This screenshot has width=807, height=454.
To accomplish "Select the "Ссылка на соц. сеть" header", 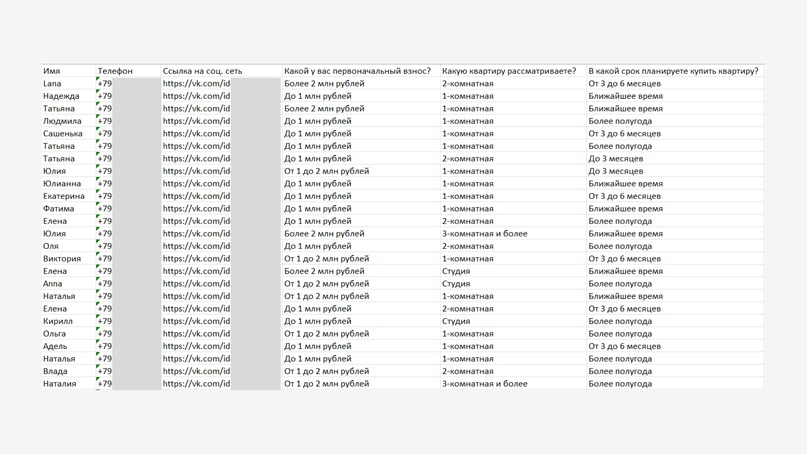I will coord(202,71).
